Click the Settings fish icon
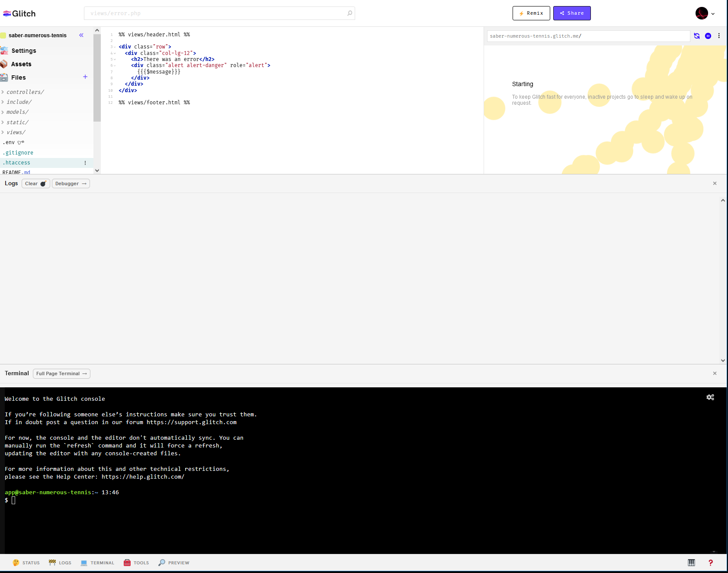The image size is (728, 573). pyautogui.click(x=4, y=51)
